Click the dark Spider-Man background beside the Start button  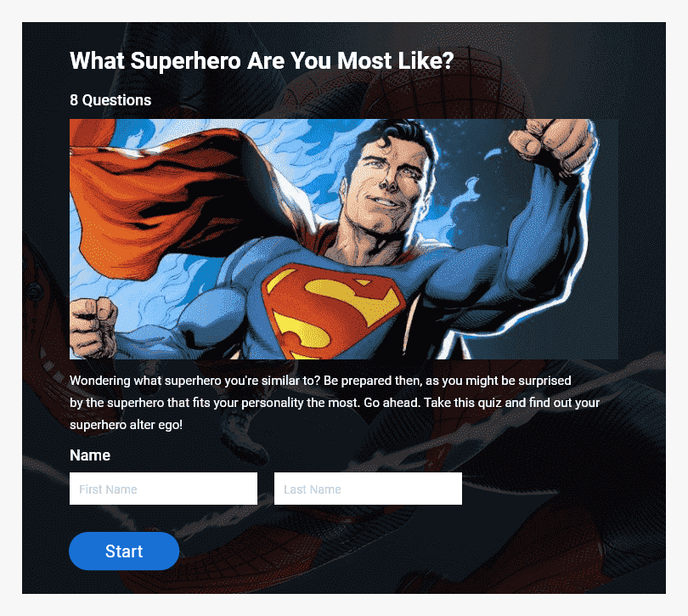(351, 551)
